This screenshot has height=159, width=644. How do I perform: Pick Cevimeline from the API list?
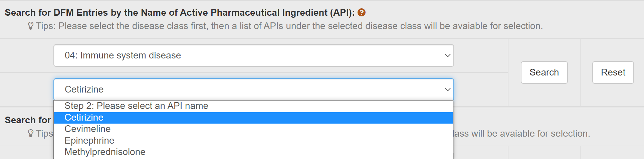(x=87, y=129)
